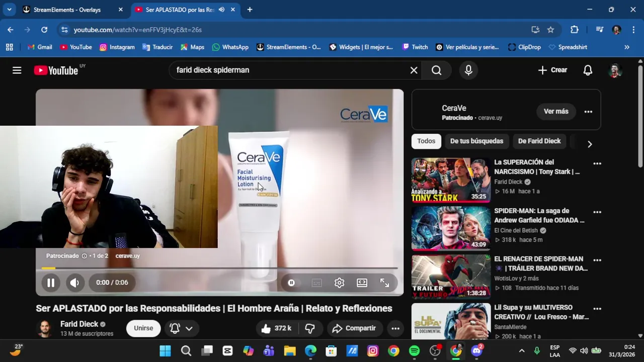This screenshot has height=362, width=644.
Task: Switch player to theater mode
Action: [362, 283]
